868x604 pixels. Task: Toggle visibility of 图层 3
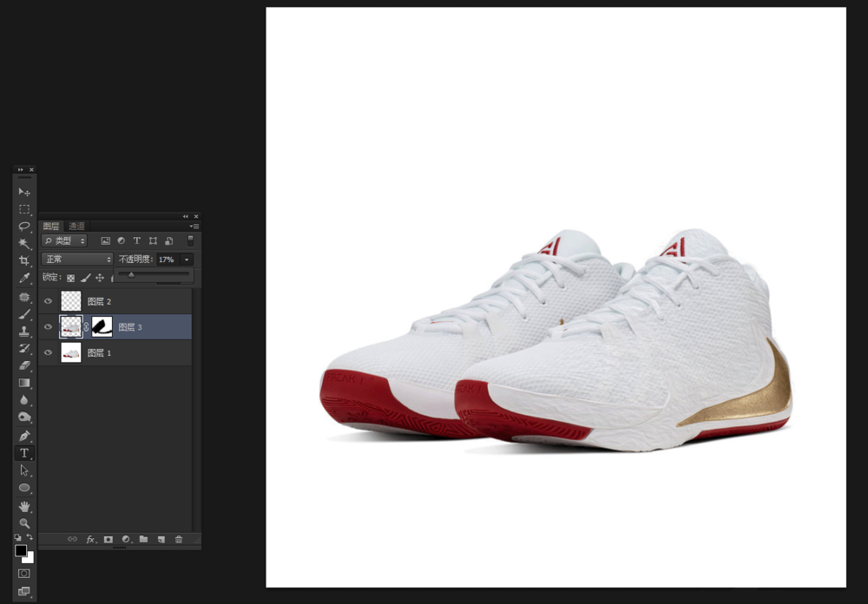click(x=48, y=326)
